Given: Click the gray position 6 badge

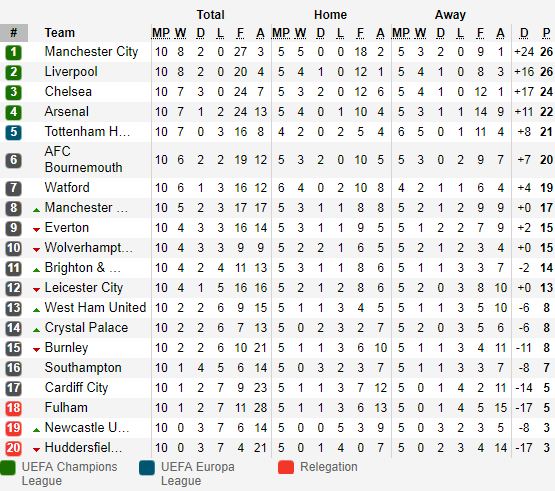Looking at the screenshot, I should [x=13, y=160].
